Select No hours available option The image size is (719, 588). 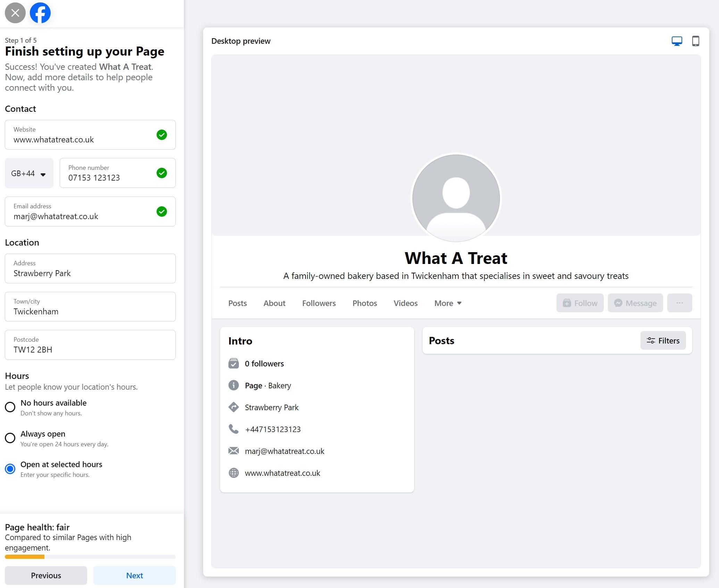pyautogui.click(x=10, y=407)
